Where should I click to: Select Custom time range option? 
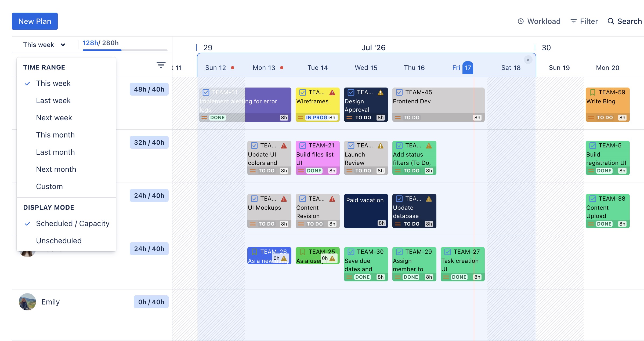[x=49, y=186]
